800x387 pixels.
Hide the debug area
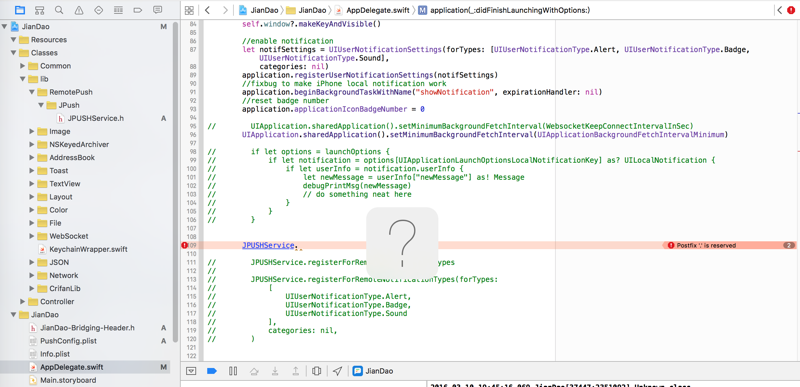point(191,371)
